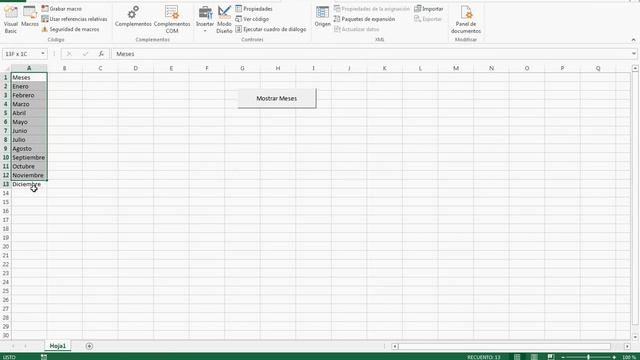Open the XML Origen panel
Viewport: 640px width, 360px height.
tap(322, 17)
